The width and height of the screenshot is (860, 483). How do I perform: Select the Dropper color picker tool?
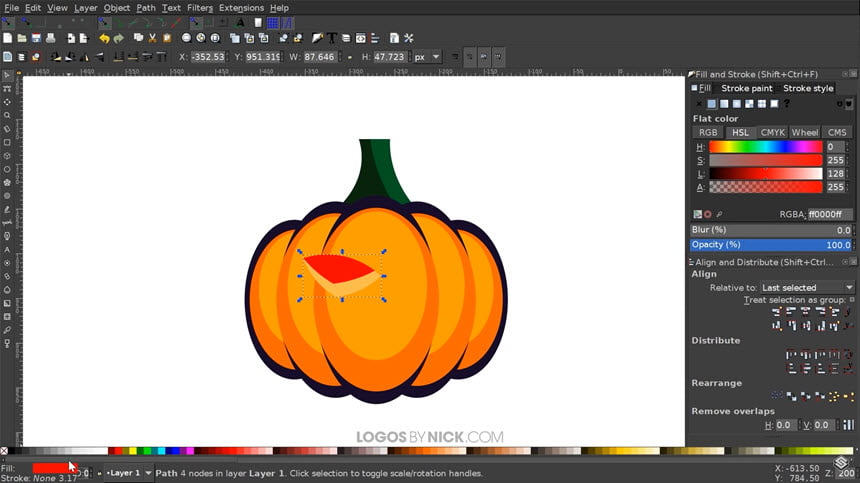7,330
